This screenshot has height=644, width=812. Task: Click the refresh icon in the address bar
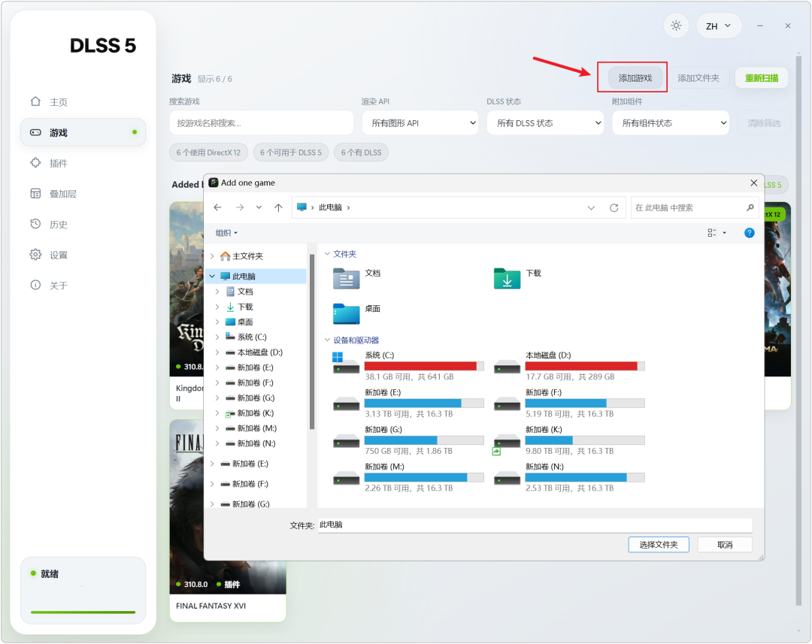coord(614,207)
